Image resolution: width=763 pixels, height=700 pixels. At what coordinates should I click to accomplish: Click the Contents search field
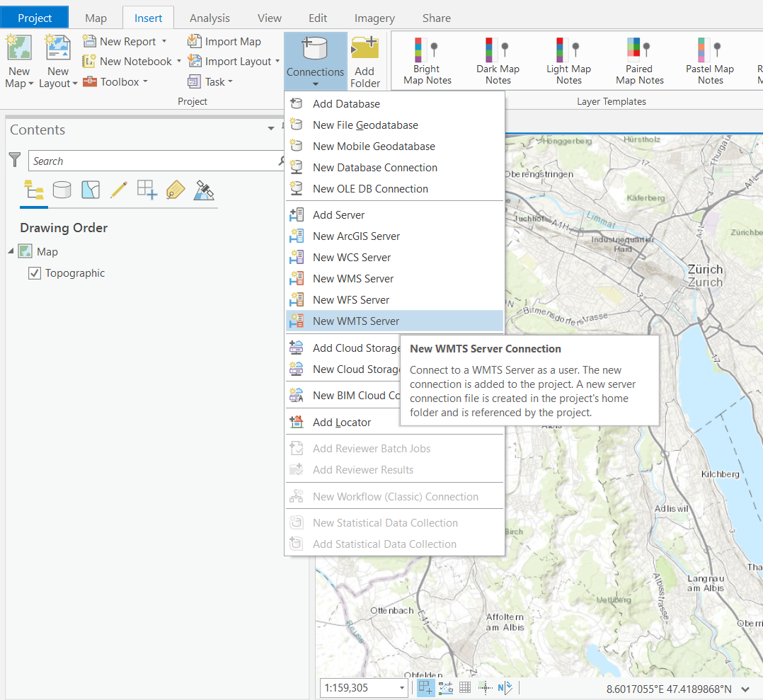pyautogui.click(x=152, y=161)
